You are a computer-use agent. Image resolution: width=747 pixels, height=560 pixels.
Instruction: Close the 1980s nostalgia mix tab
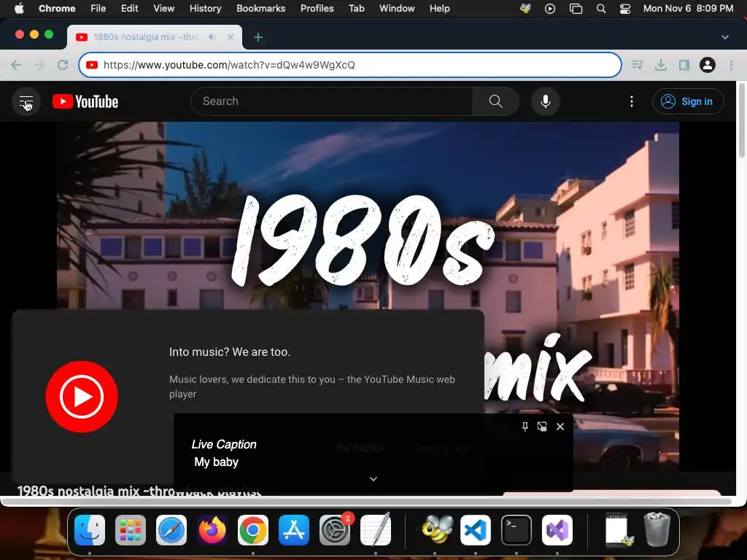pyautogui.click(x=231, y=36)
